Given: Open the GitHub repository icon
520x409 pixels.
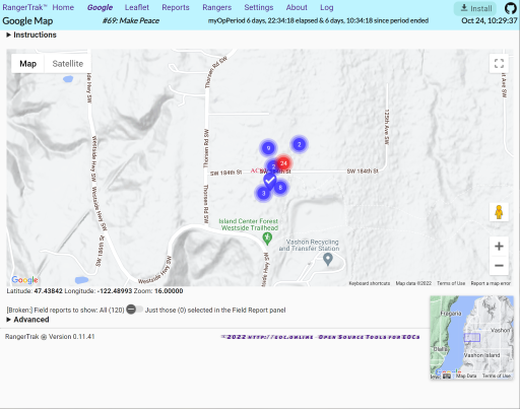Looking at the screenshot, I should (x=511, y=8).
